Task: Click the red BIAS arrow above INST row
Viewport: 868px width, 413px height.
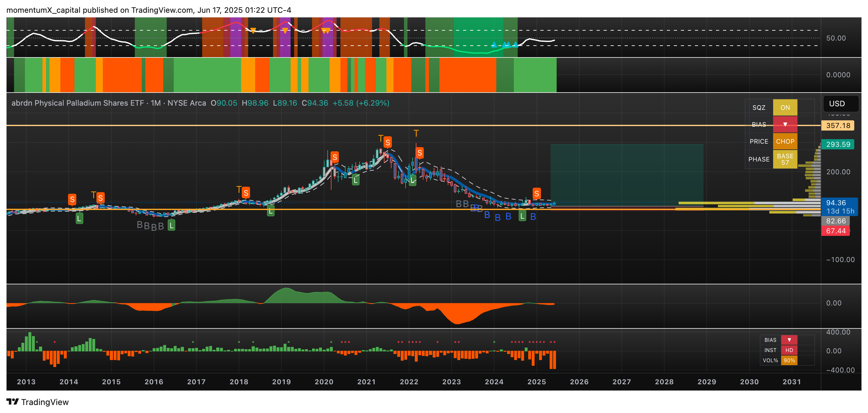Action: tap(789, 340)
